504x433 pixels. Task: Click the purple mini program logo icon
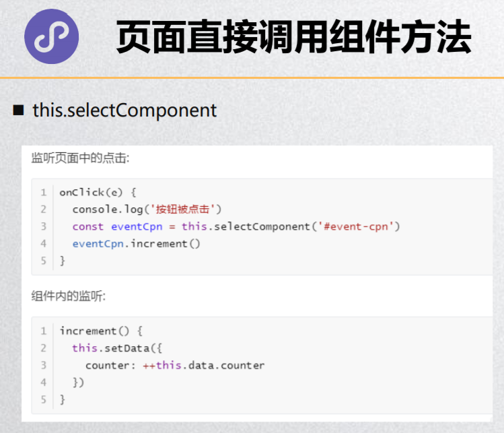click(x=51, y=36)
